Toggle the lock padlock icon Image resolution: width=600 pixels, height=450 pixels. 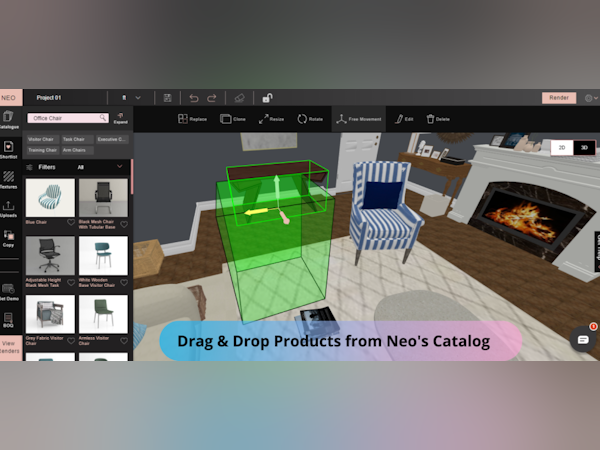267,98
